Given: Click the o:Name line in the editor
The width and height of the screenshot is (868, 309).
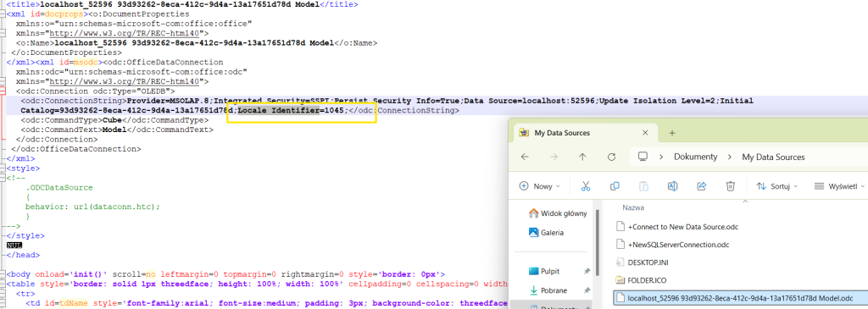Looking at the screenshot, I should [x=196, y=43].
